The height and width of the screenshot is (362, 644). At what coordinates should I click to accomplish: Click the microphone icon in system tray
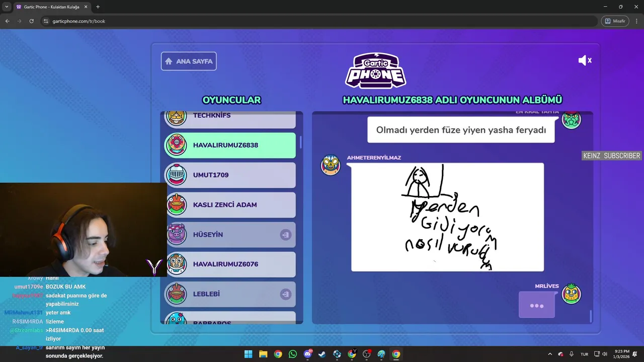pos(572,354)
